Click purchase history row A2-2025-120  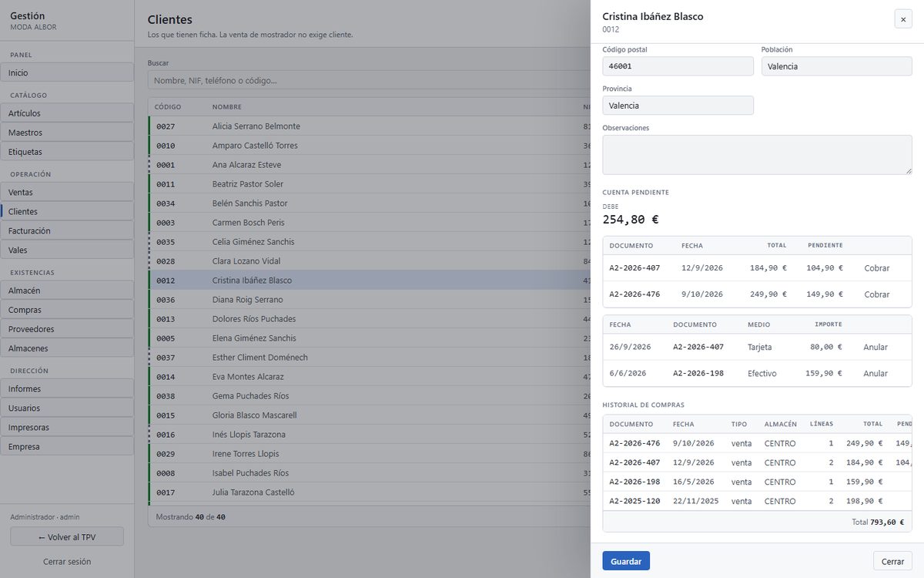(757, 501)
